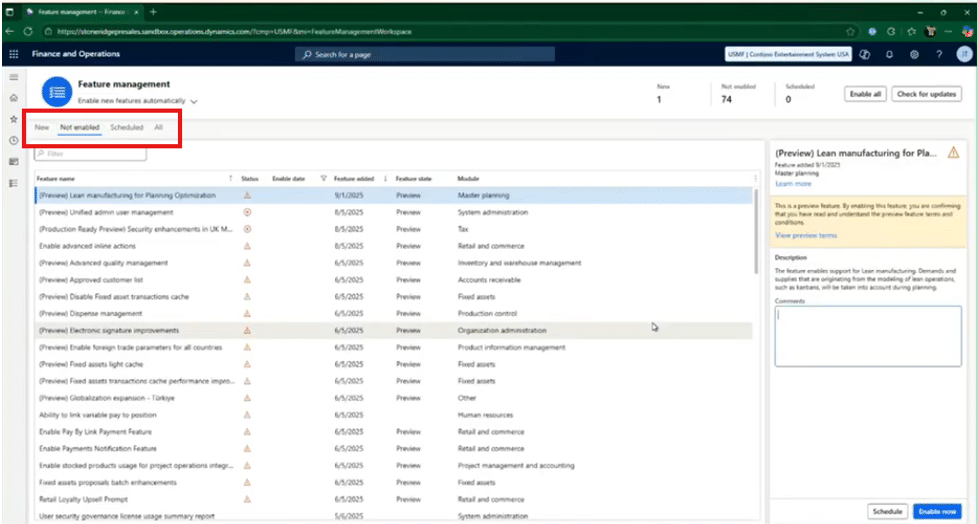Open the Feature added column filter
977x524 pixels.
point(323,178)
